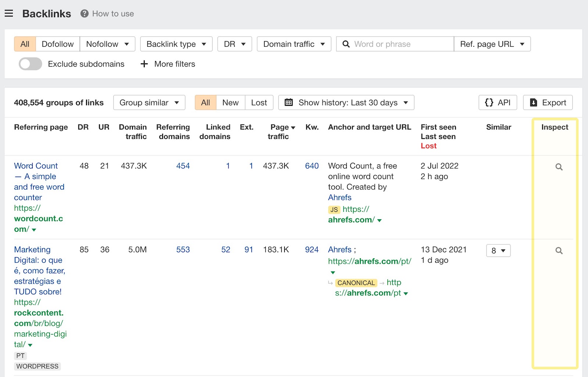Image resolution: width=588 pixels, height=377 pixels.
Task: Click the magnifier in the Word or phrase filter
Action: tap(346, 44)
